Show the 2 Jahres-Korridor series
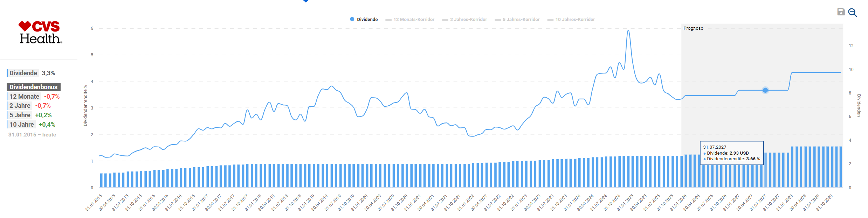Image resolution: width=868 pixels, height=218 pixels. coord(464,20)
